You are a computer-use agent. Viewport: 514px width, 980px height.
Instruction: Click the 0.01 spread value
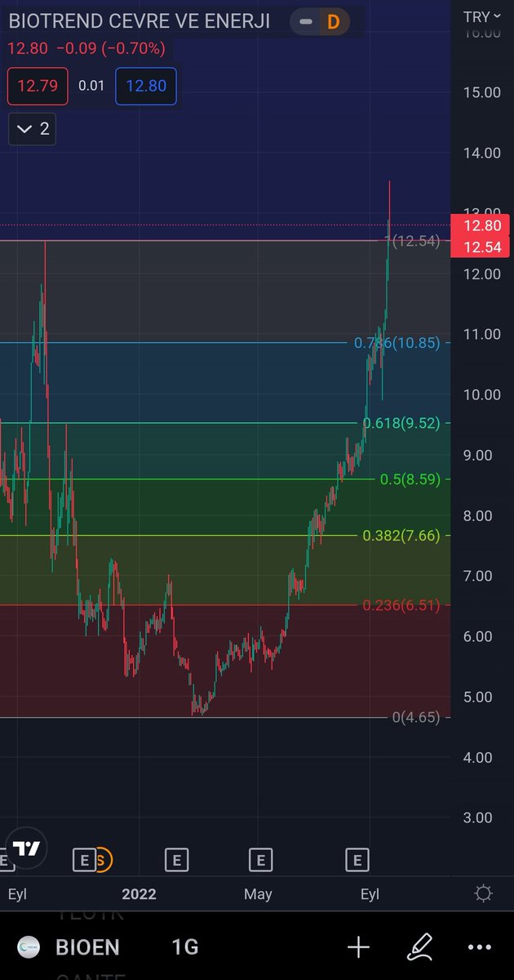(x=91, y=86)
